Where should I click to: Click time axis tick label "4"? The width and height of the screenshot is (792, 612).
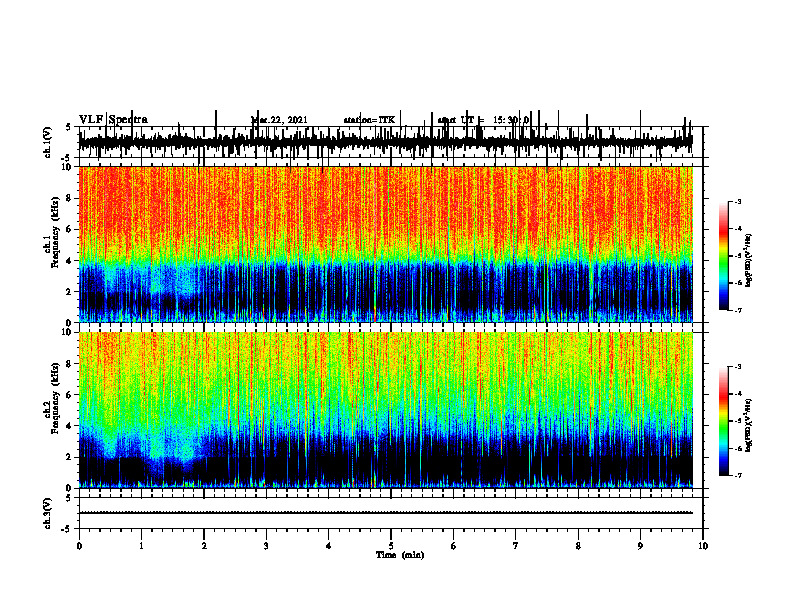(x=329, y=546)
